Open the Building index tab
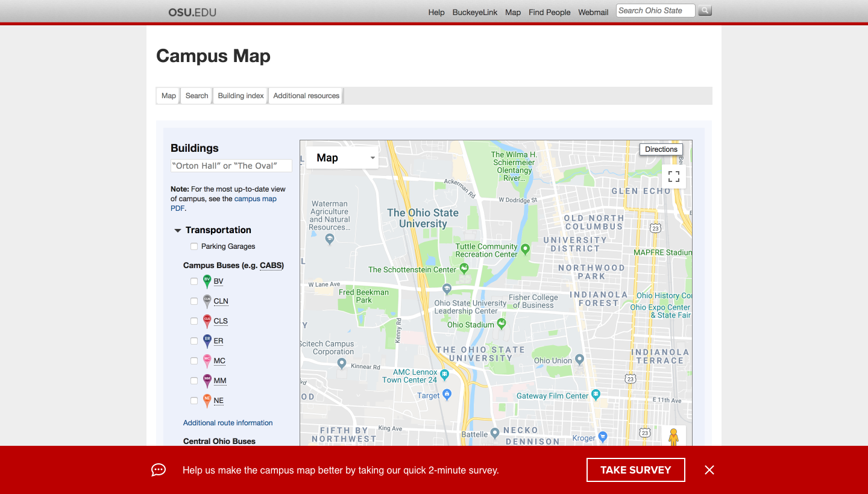The height and width of the screenshot is (494, 868). coord(241,96)
